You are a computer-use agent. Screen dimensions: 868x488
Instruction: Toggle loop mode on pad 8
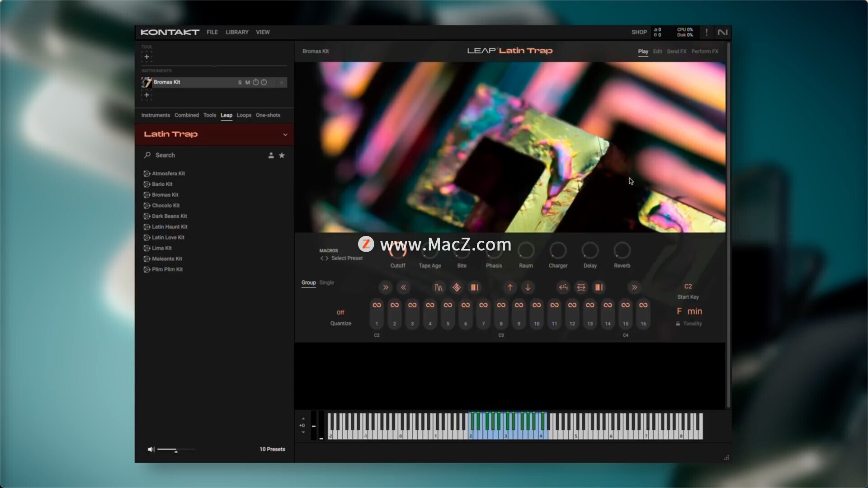(x=501, y=305)
